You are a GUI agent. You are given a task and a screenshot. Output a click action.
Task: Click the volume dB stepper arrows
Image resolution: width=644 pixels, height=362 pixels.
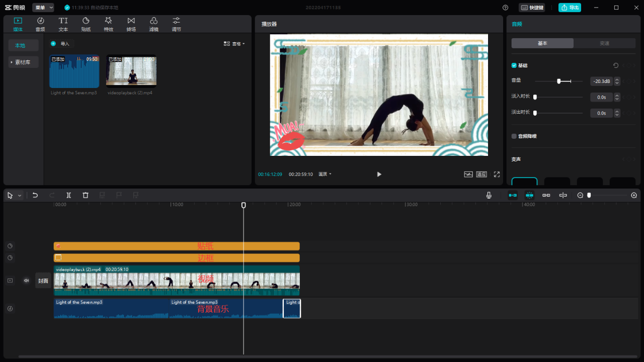(617, 81)
